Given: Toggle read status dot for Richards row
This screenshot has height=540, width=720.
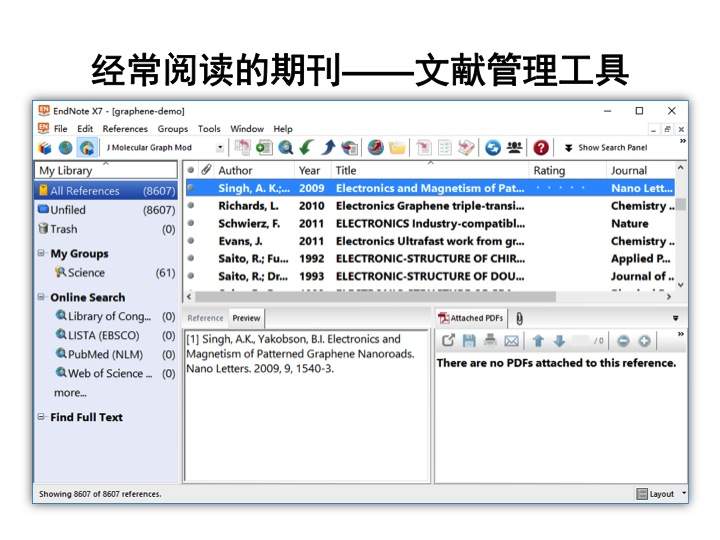Looking at the screenshot, I should coord(191,205).
